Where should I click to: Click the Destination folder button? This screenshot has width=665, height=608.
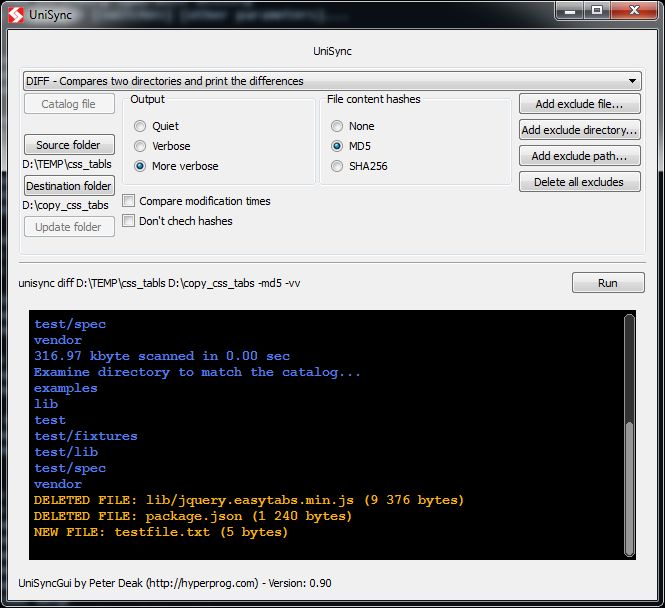tap(69, 186)
